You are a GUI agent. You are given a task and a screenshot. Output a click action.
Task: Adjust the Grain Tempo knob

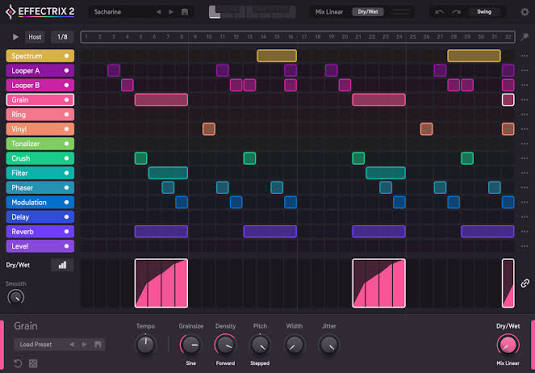(145, 344)
